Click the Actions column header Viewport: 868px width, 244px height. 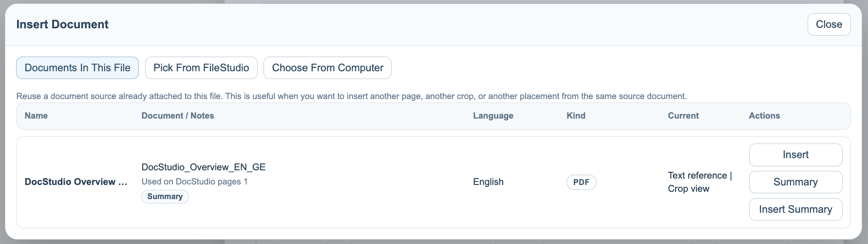[764, 116]
